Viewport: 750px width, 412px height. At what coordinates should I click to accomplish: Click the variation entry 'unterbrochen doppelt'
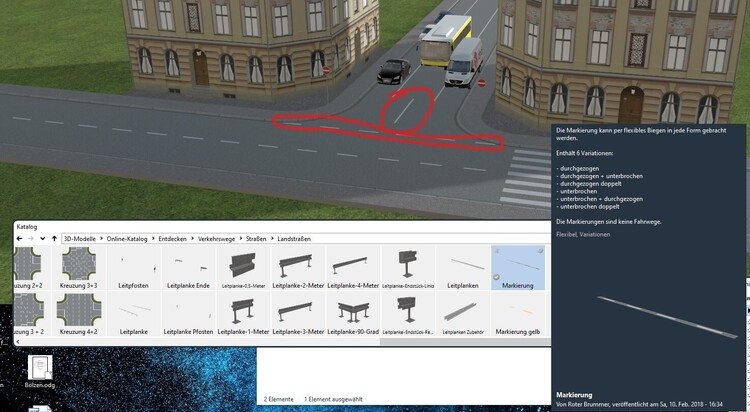click(x=589, y=206)
